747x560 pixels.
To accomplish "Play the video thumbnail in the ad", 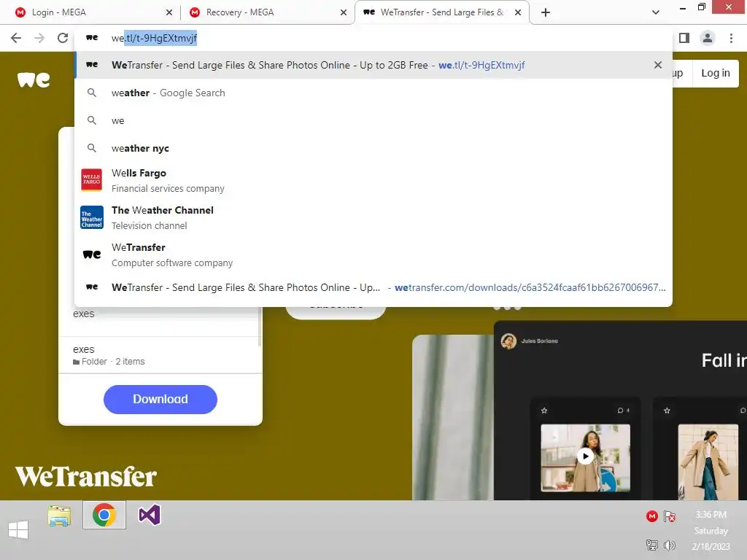I will coord(585,456).
